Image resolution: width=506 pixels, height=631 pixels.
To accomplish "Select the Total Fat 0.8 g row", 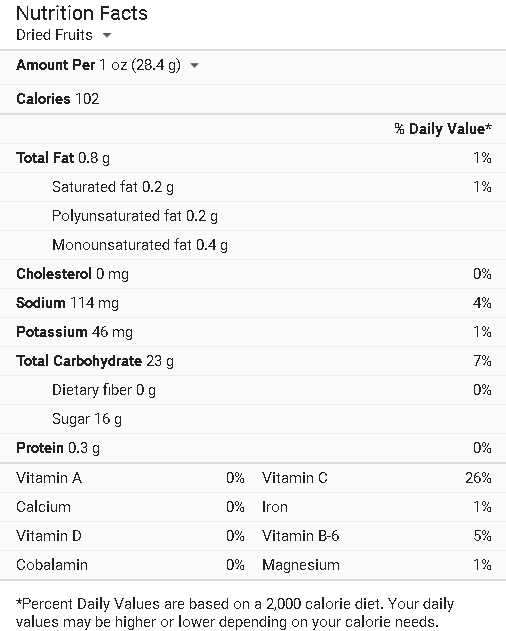I will coord(253,158).
